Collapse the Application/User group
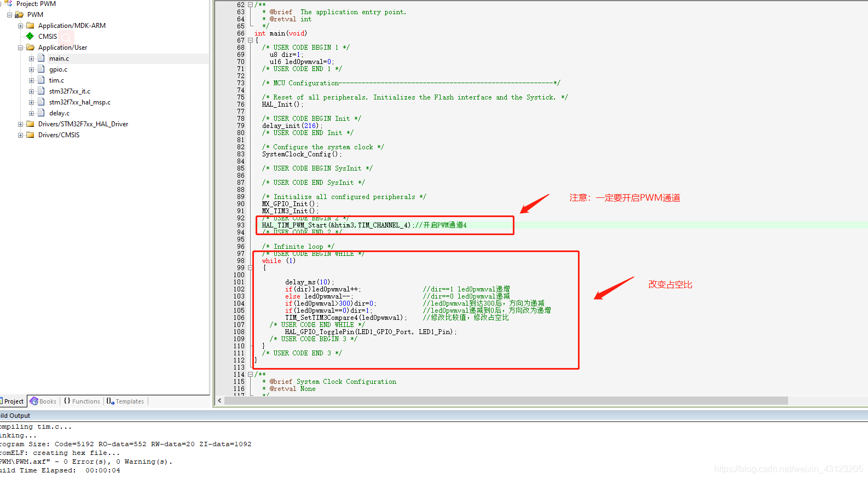This screenshot has height=479, width=868. [20, 48]
